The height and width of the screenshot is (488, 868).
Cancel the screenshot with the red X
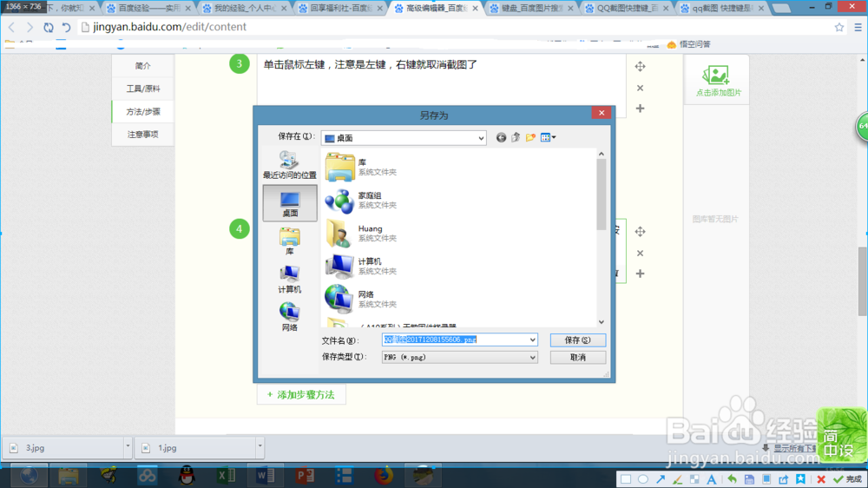[821, 479]
